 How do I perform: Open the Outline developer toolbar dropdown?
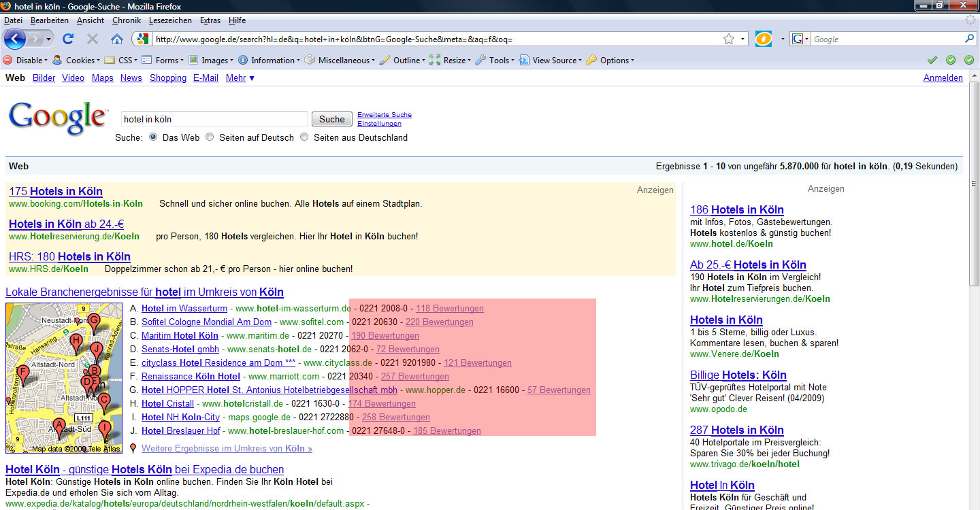tap(402, 60)
